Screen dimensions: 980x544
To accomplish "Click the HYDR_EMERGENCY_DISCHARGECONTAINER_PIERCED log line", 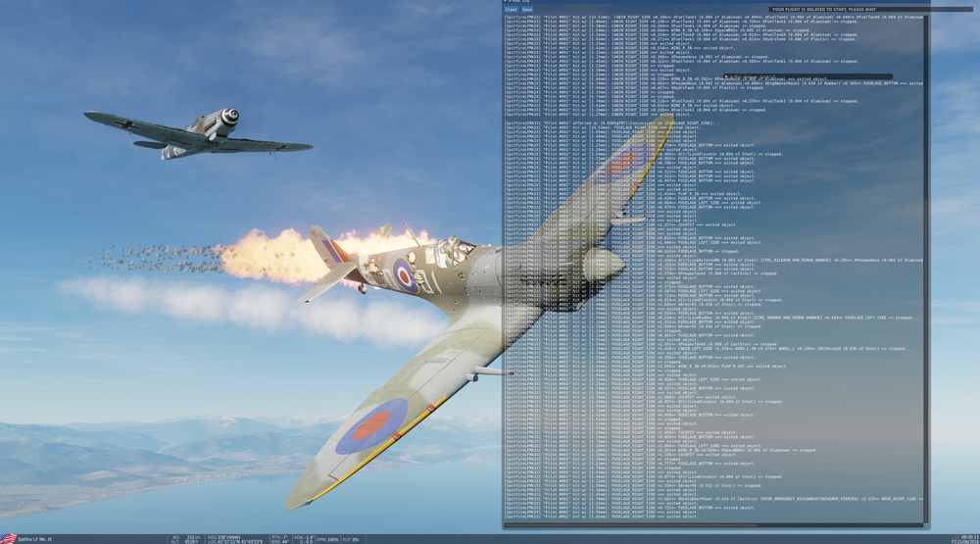I will (713, 499).
